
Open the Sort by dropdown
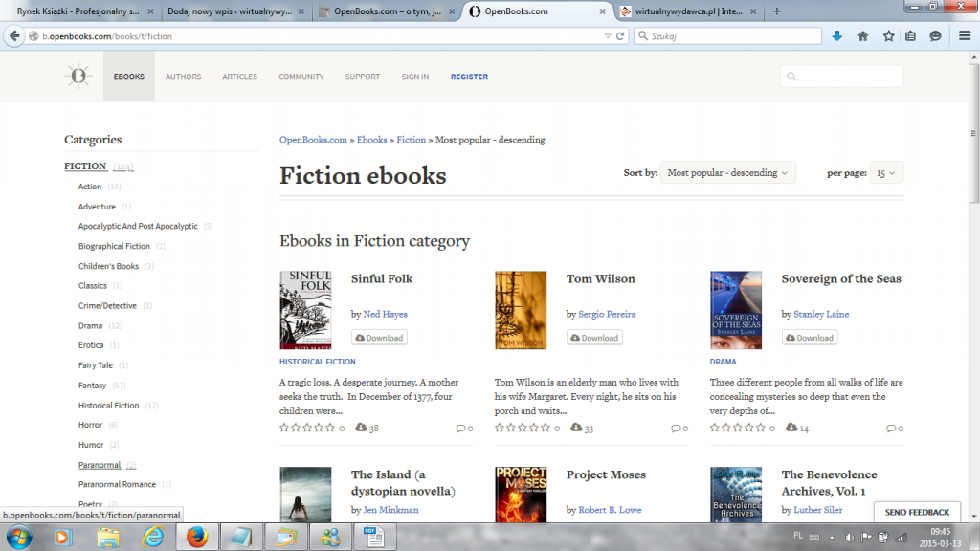coord(727,172)
